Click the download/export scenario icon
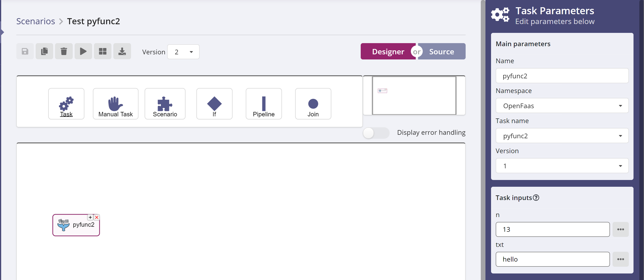 pyautogui.click(x=122, y=51)
